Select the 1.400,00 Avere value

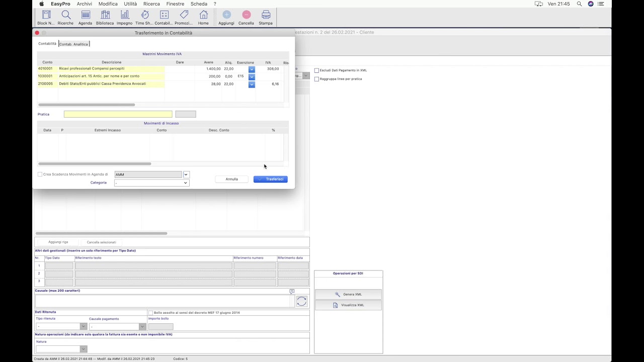click(x=214, y=69)
